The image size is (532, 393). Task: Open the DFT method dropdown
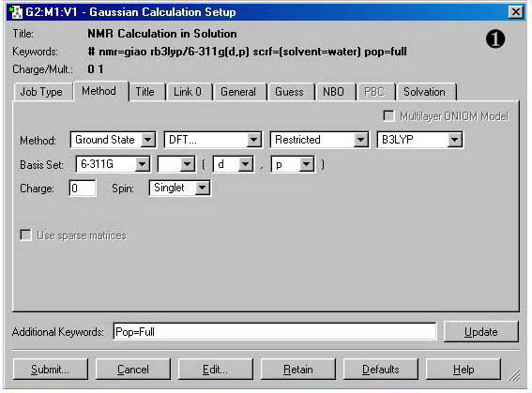tap(213, 140)
